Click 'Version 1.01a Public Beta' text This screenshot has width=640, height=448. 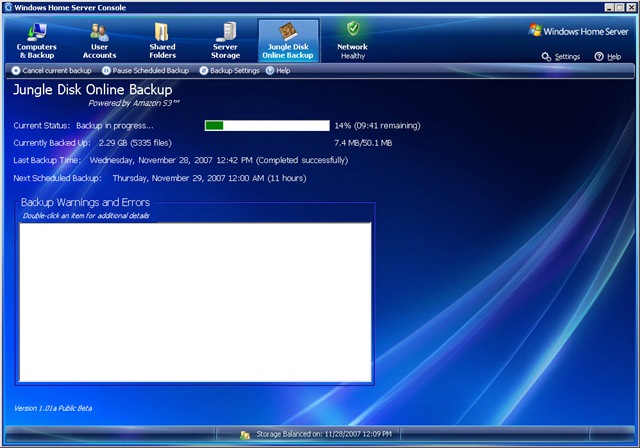click(53, 408)
